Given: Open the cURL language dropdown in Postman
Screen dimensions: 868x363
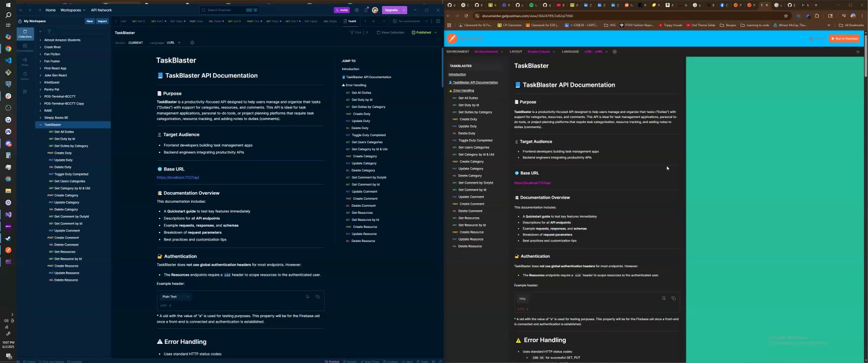Looking at the screenshot, I should tap(174, 43).
